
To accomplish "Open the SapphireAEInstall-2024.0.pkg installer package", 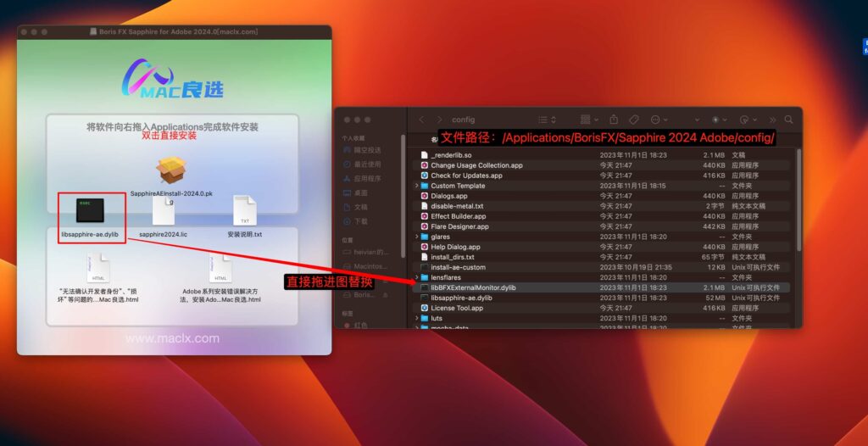I will coord(171,170).
